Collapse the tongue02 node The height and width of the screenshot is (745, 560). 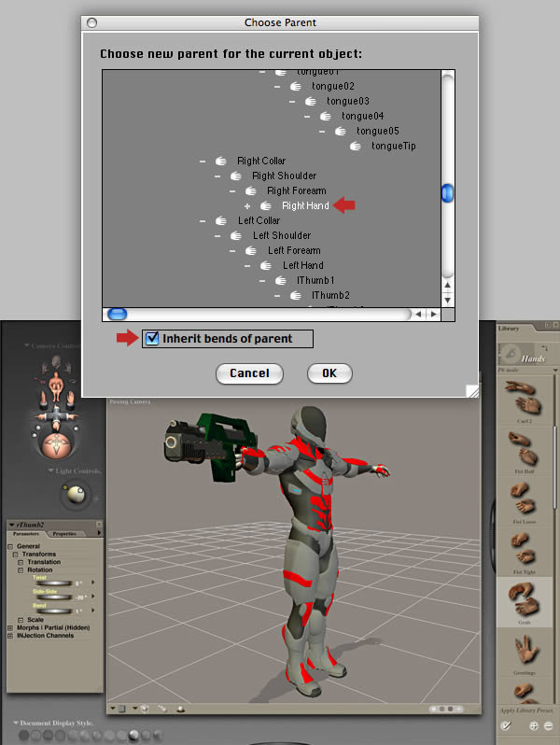click(x=277, y=87)
